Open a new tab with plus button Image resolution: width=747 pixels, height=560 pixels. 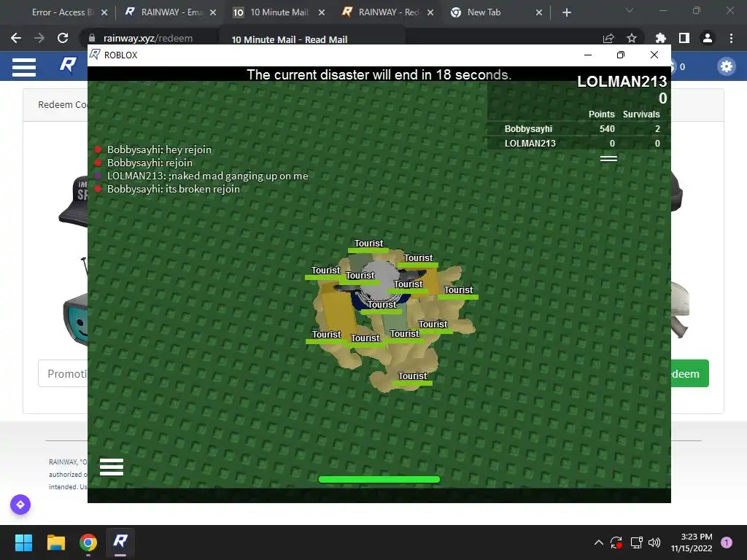pyautogui.click(x=566, y=12)
